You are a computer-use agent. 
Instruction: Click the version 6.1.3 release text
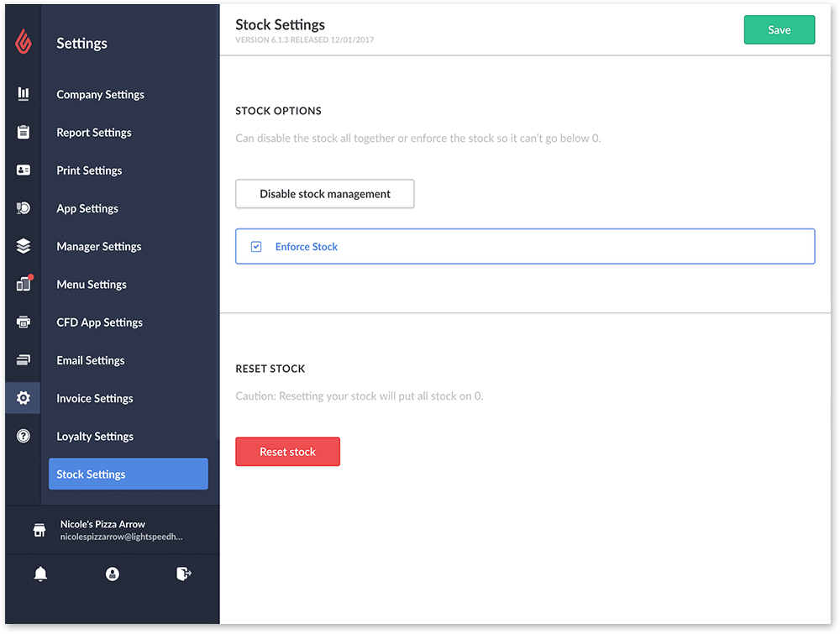tap(305, 39)
